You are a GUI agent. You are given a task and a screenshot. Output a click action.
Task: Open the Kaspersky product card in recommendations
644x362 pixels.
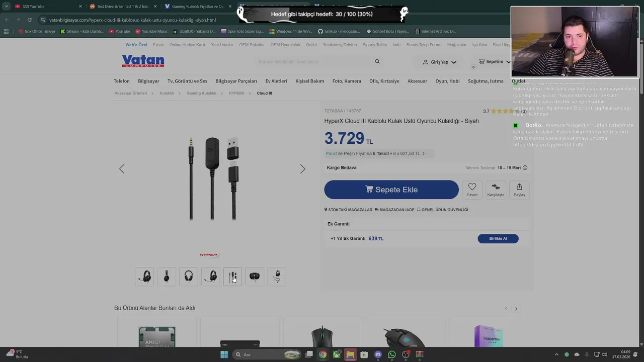tap(488, 333)
